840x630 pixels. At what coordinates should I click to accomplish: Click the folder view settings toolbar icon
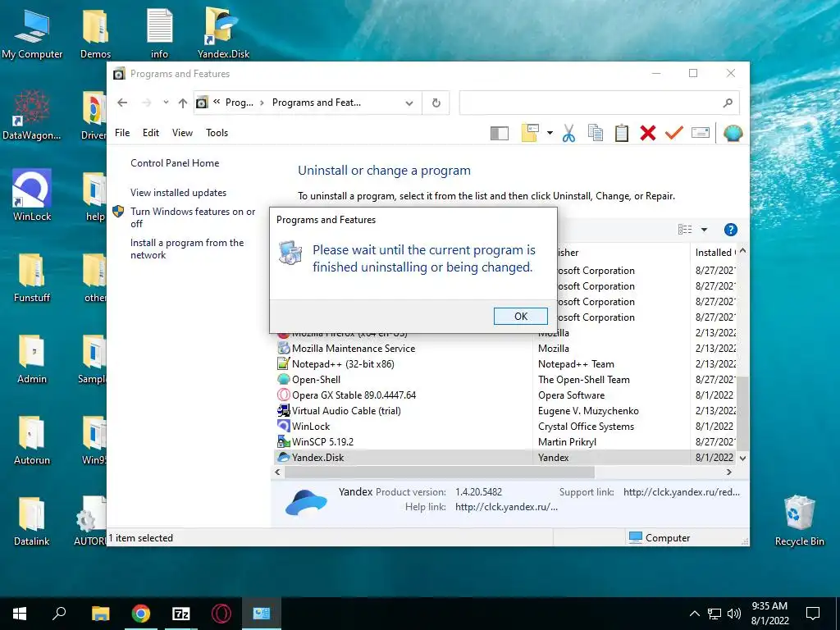point(530,133)
